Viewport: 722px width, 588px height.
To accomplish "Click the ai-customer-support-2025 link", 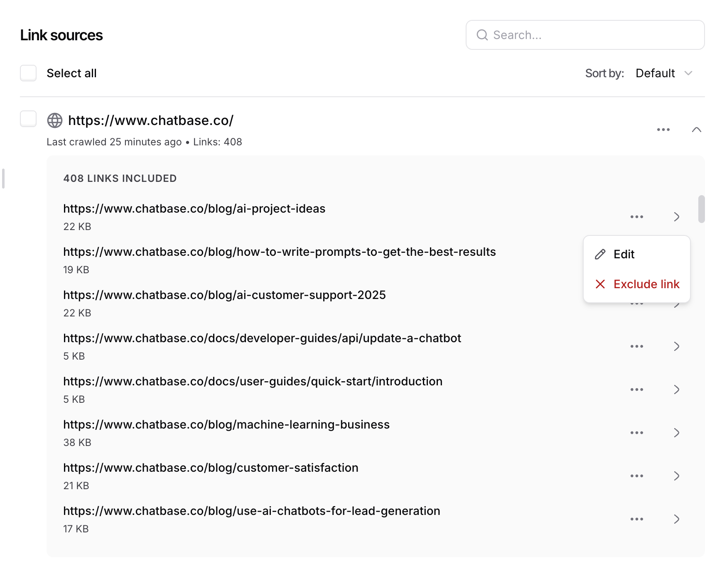I will pyautogui.click(x=224, y=295).
